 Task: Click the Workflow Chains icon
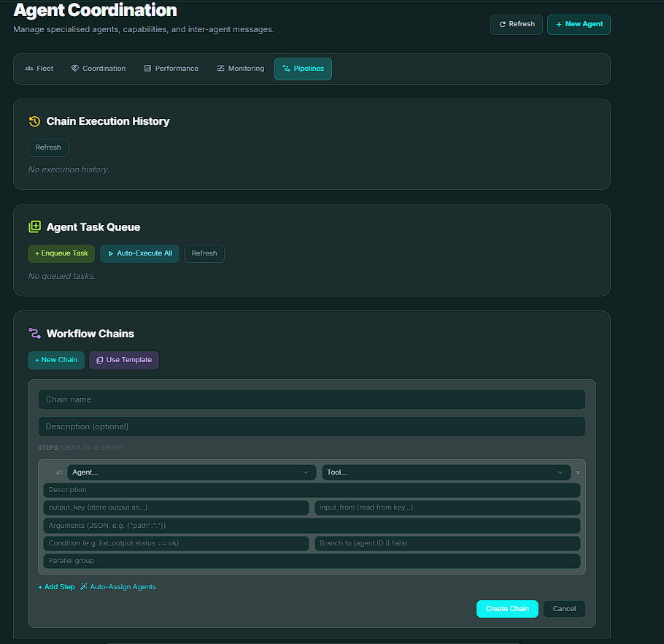[34, 334]
